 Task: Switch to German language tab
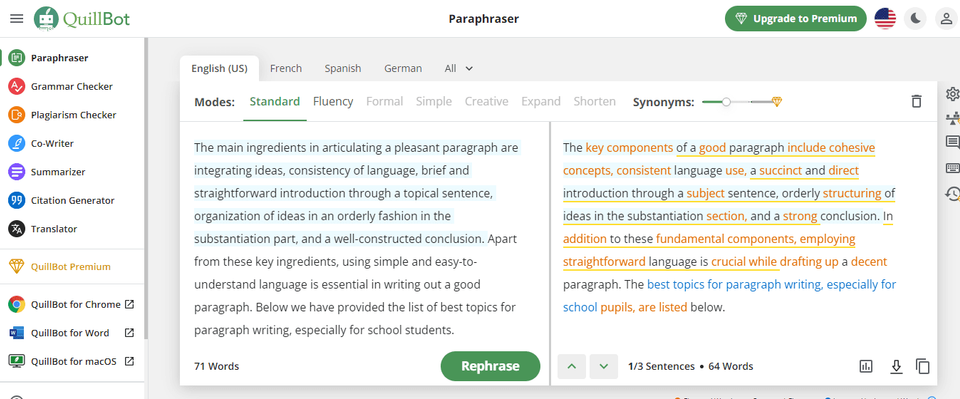403,69
